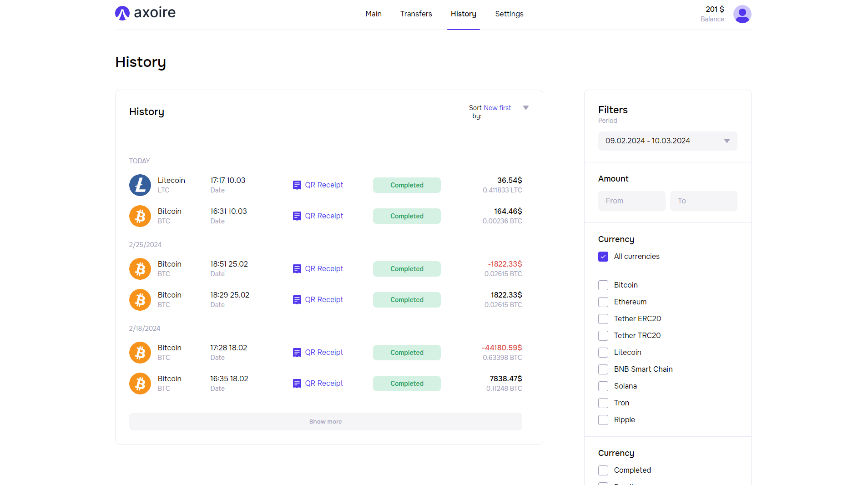
Task: Click the Completed badge in the 16:31 10.03 row
Action: point(407,216)
